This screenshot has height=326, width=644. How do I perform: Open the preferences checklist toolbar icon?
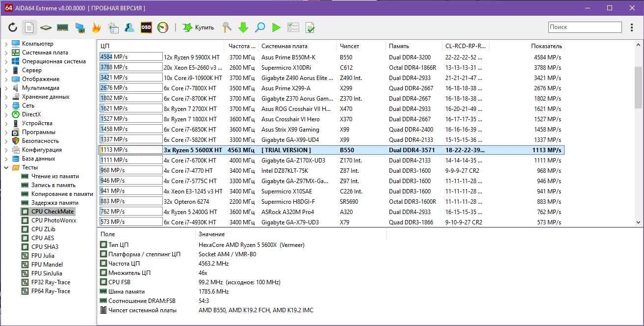113,27
